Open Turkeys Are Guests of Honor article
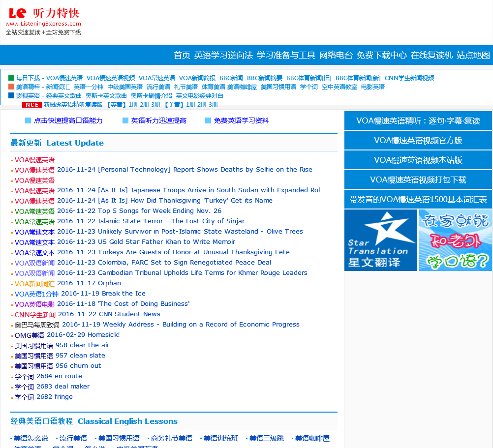Viewport: 493px width, 448px height. pyautogui.click(x=173, y=252)
